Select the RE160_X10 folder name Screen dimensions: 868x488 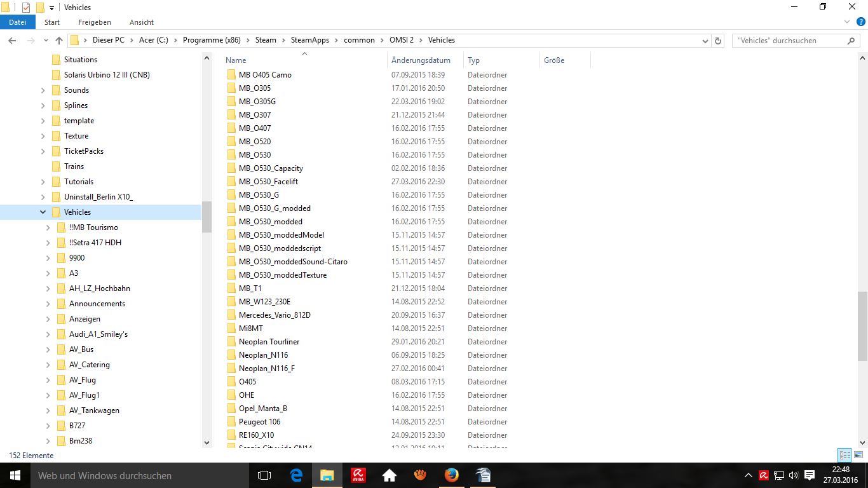257,435
